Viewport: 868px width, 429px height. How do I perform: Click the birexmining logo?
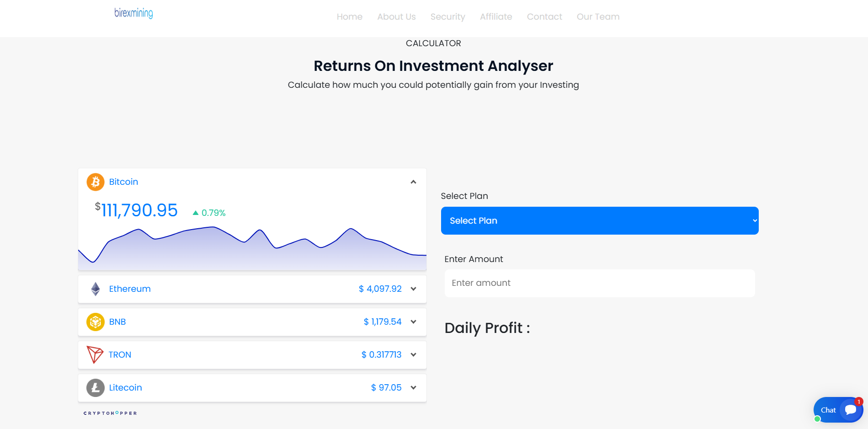(x=133, y=13)
